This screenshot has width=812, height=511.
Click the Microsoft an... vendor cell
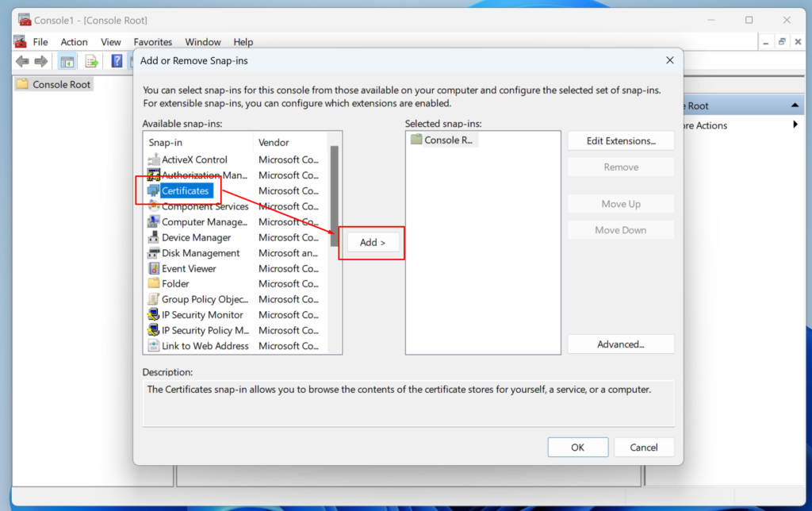pos(289,253)
